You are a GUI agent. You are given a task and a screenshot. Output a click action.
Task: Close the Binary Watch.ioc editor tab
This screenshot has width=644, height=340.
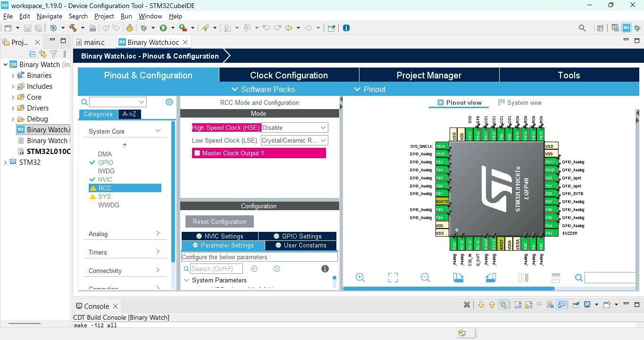click(185, 42)
